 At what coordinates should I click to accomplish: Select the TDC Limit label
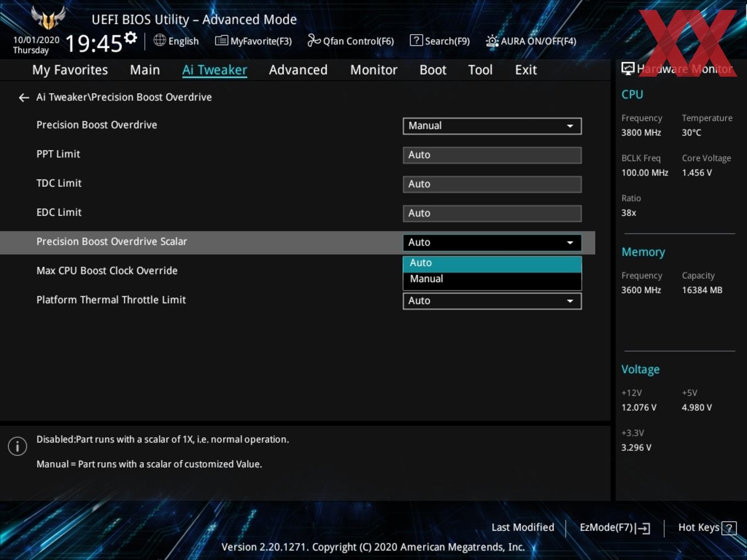(59, 183)
